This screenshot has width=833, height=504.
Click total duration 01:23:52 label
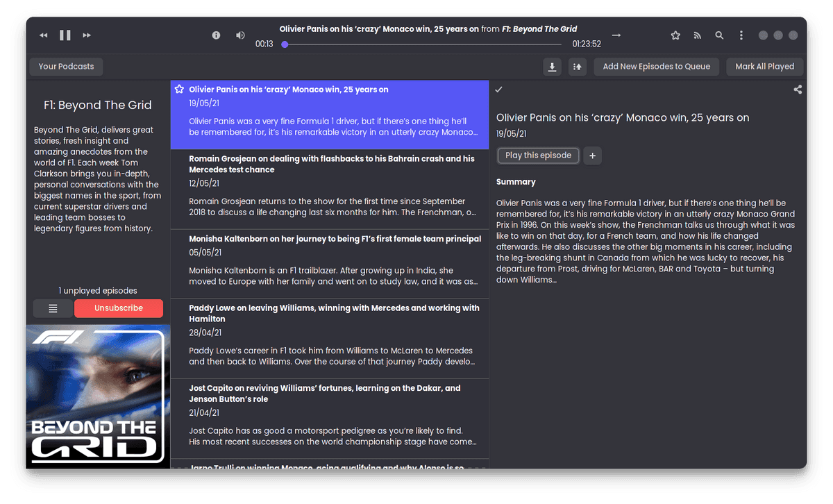coord(587,44)
